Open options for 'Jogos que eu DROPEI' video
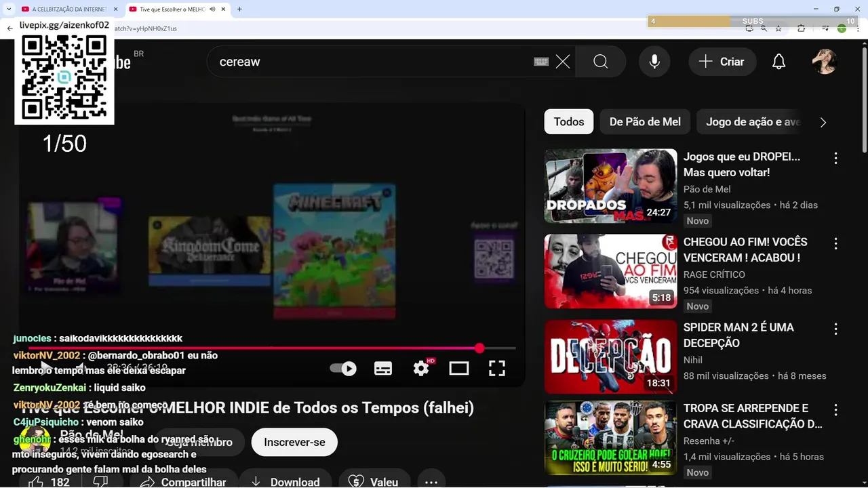 pyautogui.click(x=835, y=158)
